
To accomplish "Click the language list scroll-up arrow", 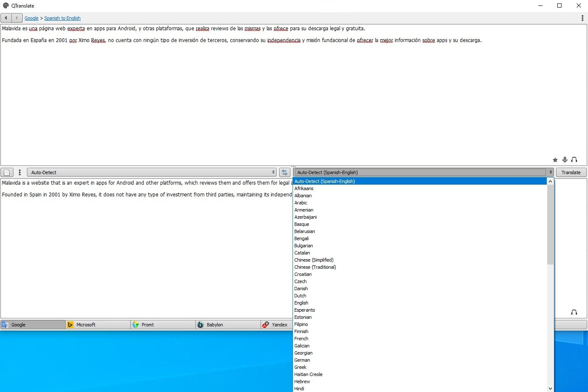I will pyautogui.click(x=550, y=181).
